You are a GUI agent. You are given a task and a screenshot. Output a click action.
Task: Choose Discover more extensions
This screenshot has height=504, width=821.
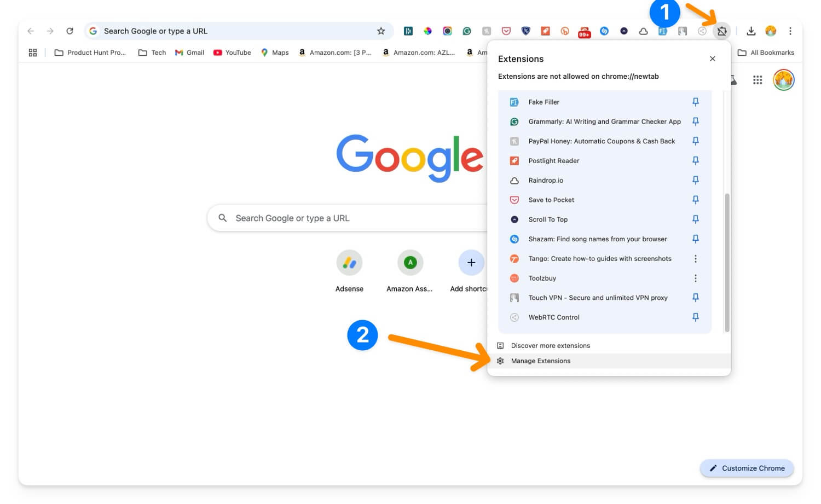(x=609, y=346)
